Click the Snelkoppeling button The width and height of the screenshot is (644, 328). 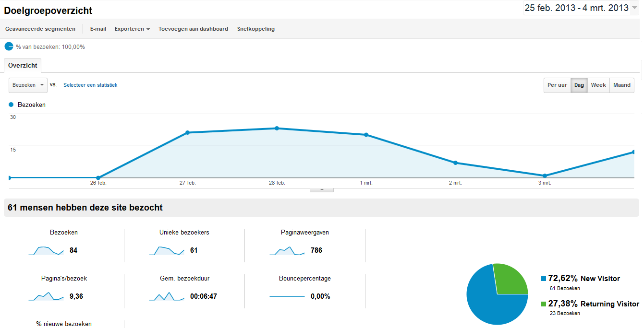[x=256, y=29]
